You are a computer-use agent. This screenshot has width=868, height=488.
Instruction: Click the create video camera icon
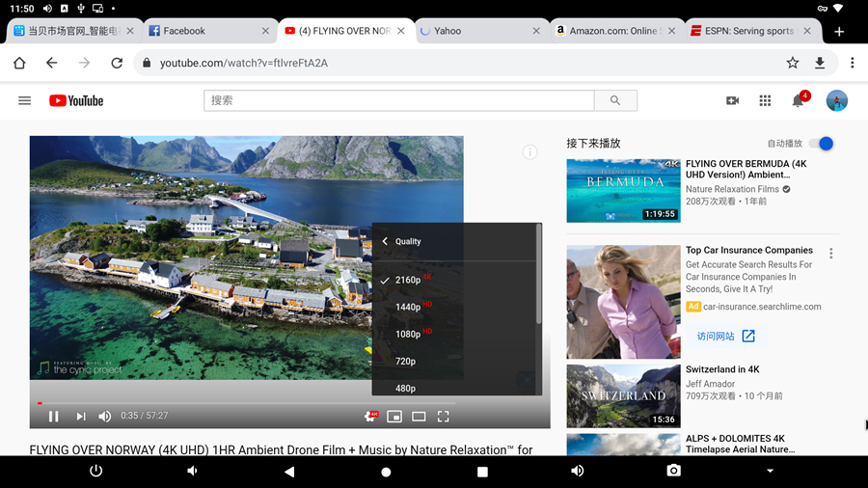pyautogui.click(x=732, y=100)
